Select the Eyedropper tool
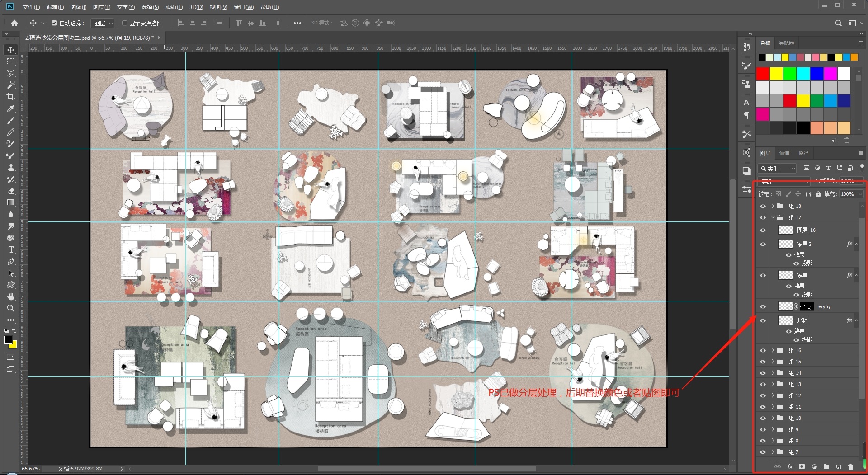 (11, 108)
